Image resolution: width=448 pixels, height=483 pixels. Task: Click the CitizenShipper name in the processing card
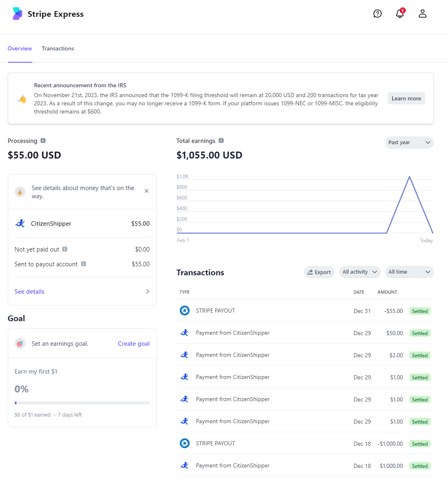[51, 224]
